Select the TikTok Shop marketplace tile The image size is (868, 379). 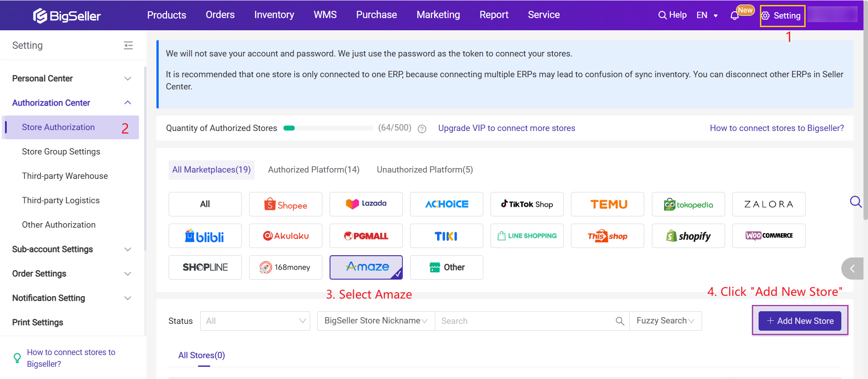coord(527,204)
